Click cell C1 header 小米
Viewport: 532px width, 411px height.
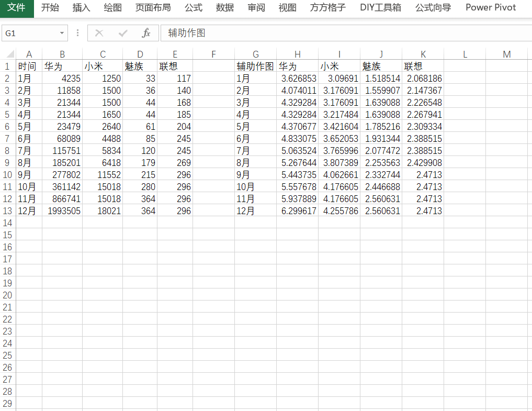[x=103, y=66]
